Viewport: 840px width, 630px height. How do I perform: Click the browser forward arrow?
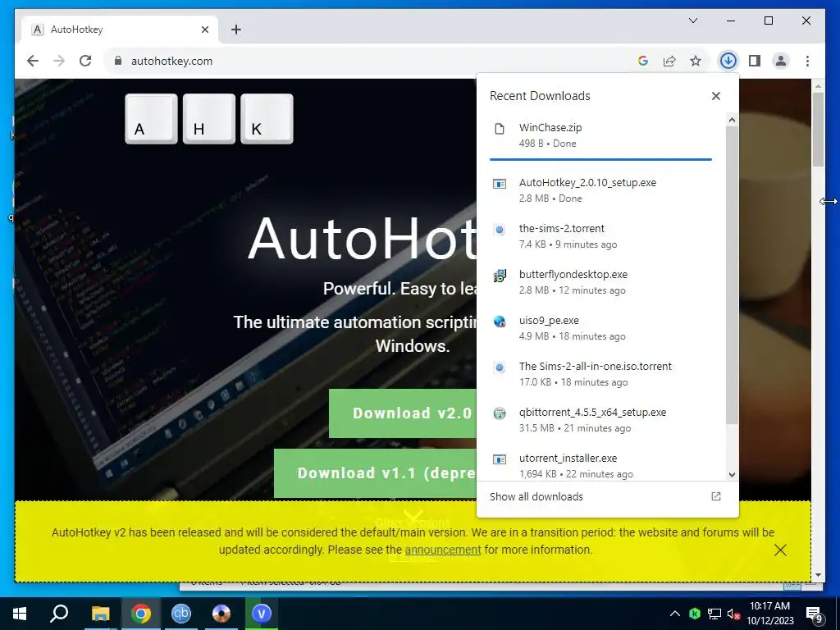coord(59,61)
